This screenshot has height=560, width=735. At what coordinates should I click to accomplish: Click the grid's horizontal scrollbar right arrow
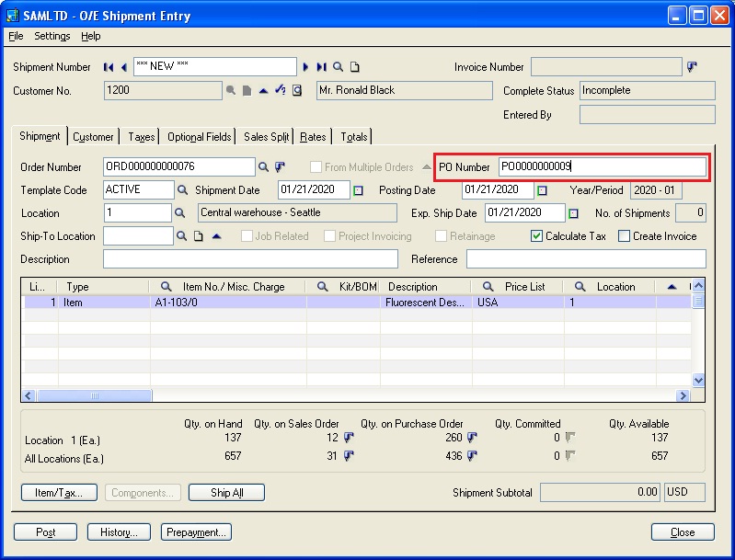tap(683, 395)
